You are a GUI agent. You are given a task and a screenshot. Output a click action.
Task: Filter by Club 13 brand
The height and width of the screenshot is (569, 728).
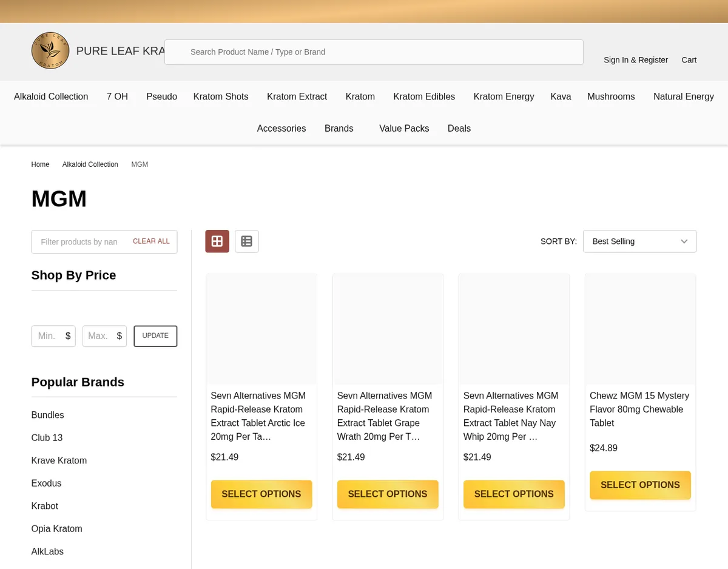coord(47,438)
